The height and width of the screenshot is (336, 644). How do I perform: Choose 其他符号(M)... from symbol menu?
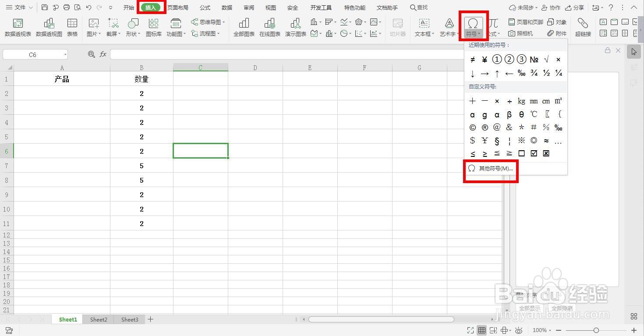tap(491, 168)
